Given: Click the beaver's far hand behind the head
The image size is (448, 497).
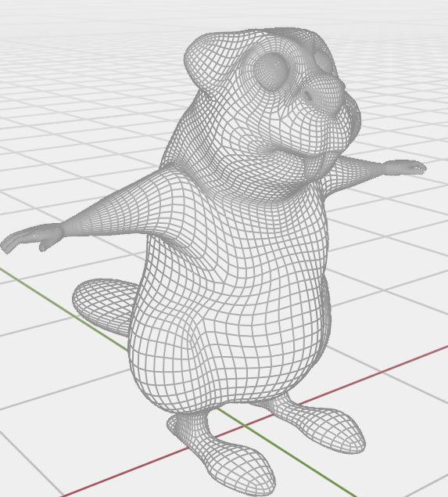Looking at the screenshot, I should pyautogui.click(x=404, y=167).
